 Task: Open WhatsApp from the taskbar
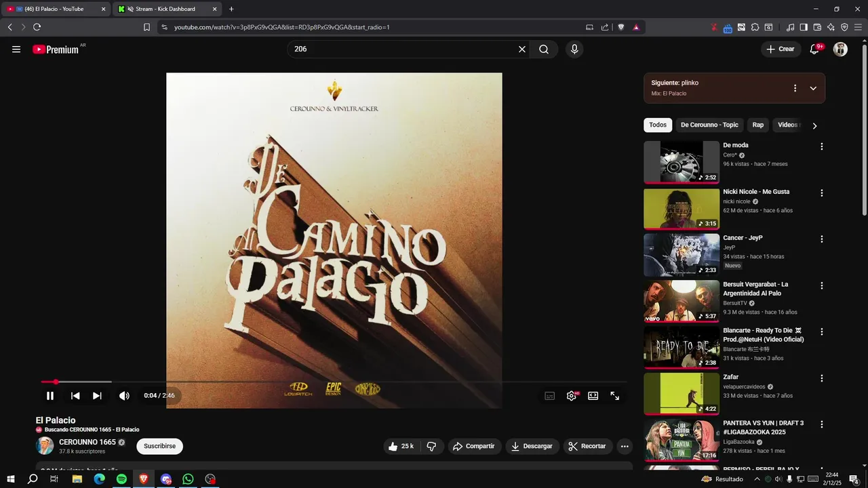point(188,479)
